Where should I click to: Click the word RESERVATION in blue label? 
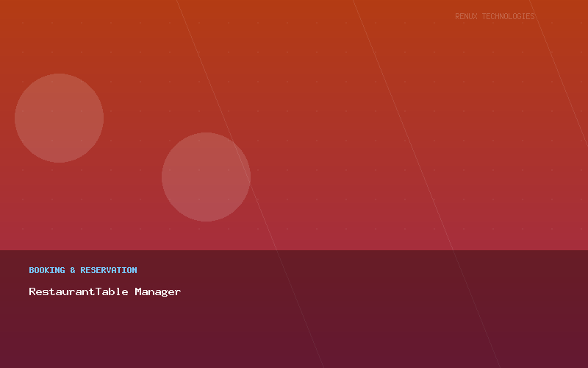(109, 270)
